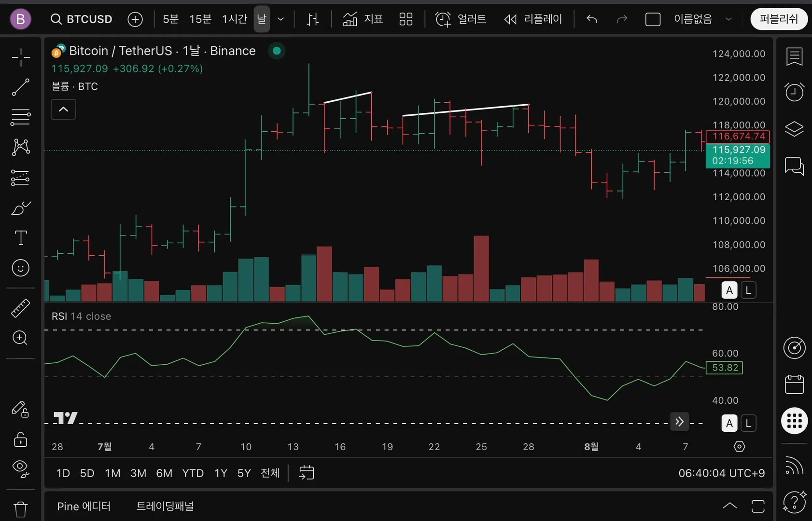Collapse the indicator legend chevron
This screenshot has width=812, height=521.
[x=63, y=110]
